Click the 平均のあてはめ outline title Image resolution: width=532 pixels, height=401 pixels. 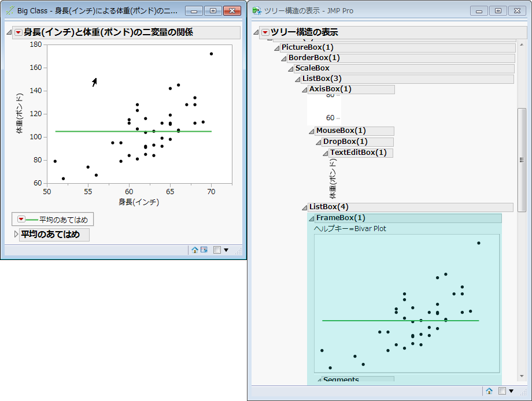(x=50, y=234)
